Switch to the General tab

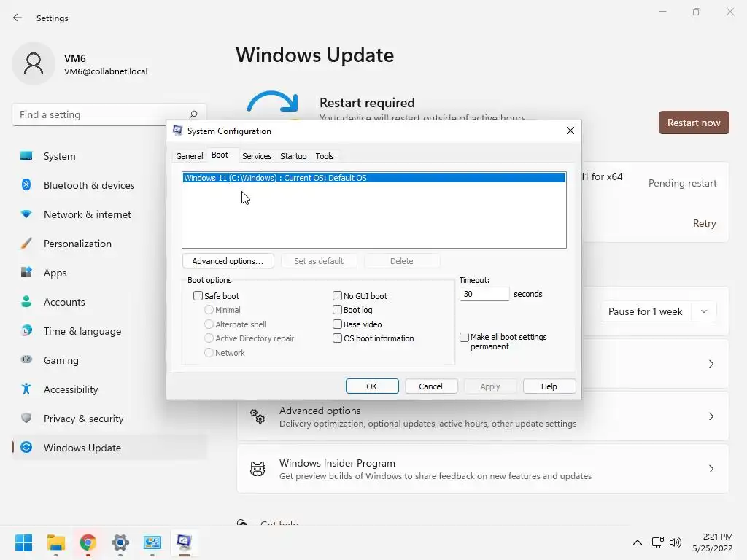pyautogui.click(x=189, y=156)
